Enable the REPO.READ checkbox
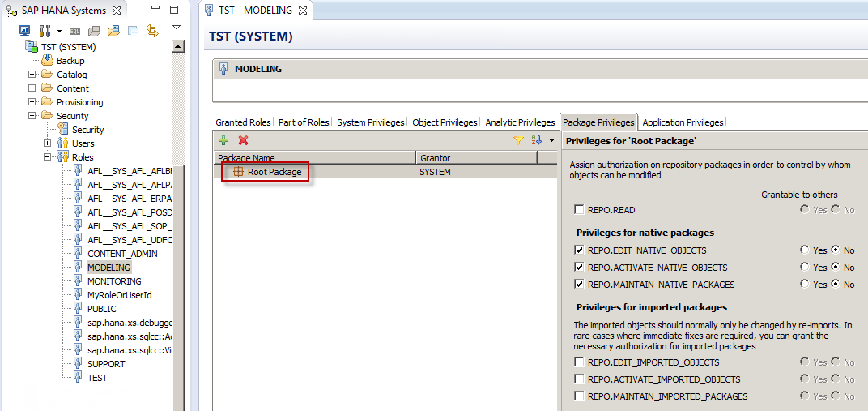Screen dimensions: 868x411 click(x=579, y=210)
